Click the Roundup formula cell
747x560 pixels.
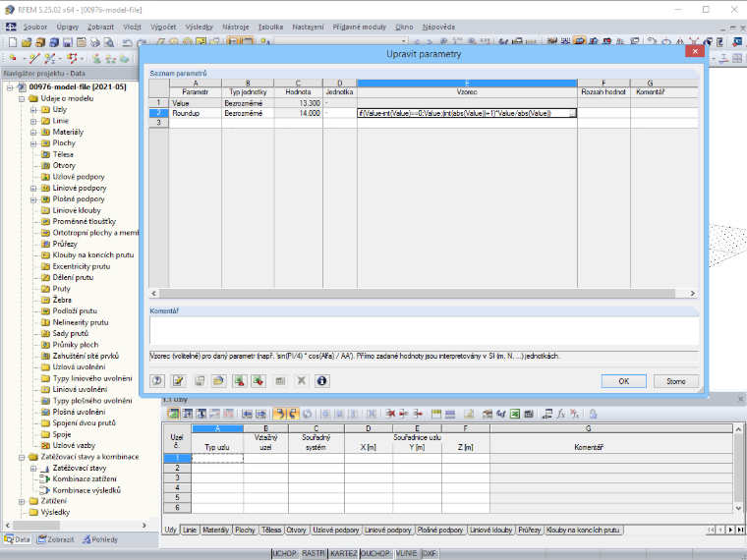click(x=467, y=113)
